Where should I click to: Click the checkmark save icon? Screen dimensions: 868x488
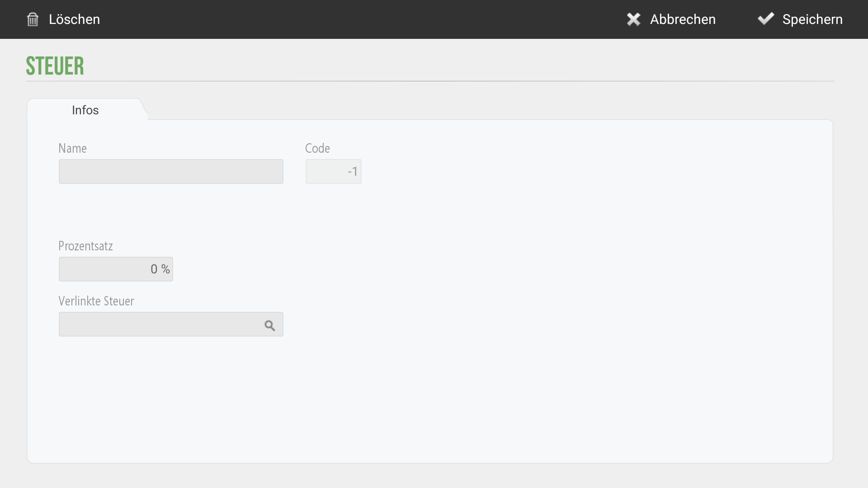[766, 19]
